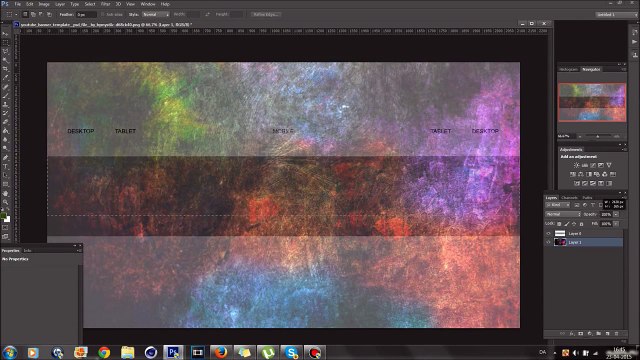Select the Clone Stamp tool
640x360 pixels.
(x=5, y=104)
